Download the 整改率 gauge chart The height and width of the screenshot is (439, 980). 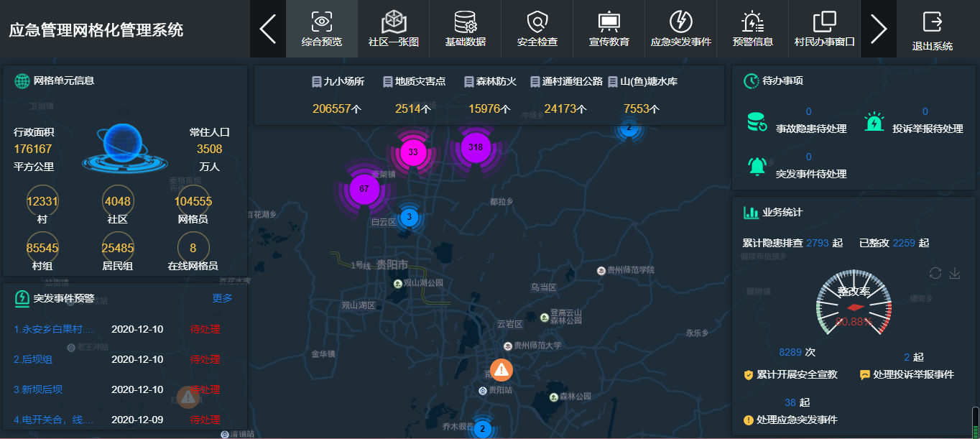click(955, 273)
